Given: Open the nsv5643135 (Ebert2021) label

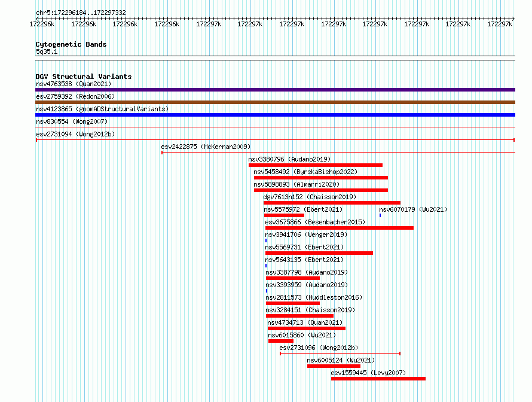Looking at the screenshot, I should point(304,260).
